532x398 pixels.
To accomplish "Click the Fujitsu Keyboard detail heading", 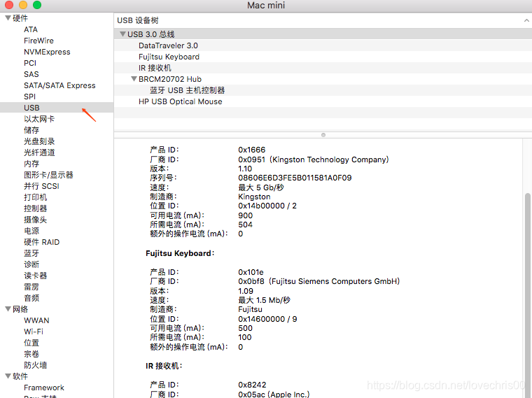I will [180, 253].
